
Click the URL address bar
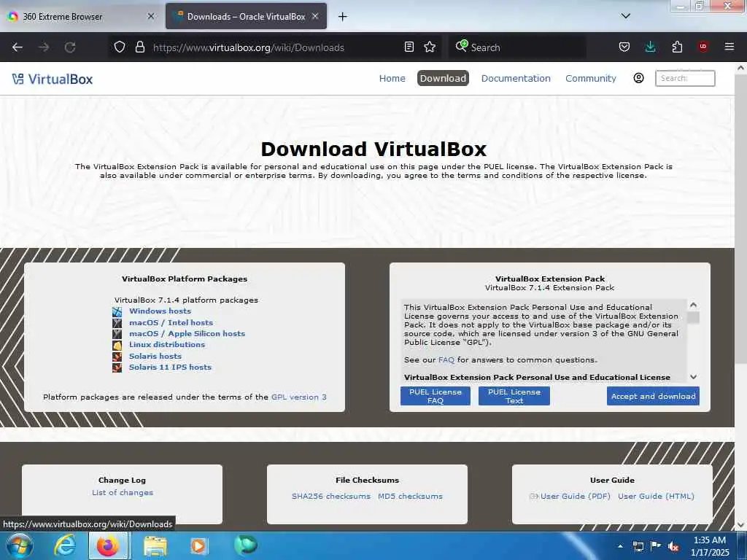276,47
